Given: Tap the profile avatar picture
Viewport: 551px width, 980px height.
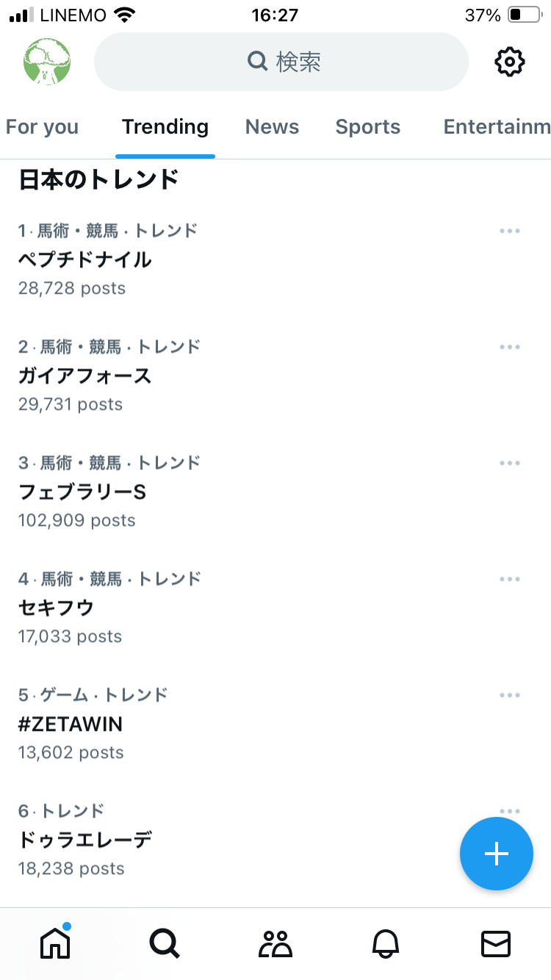Looking at the screenshot, I should 47,62.
